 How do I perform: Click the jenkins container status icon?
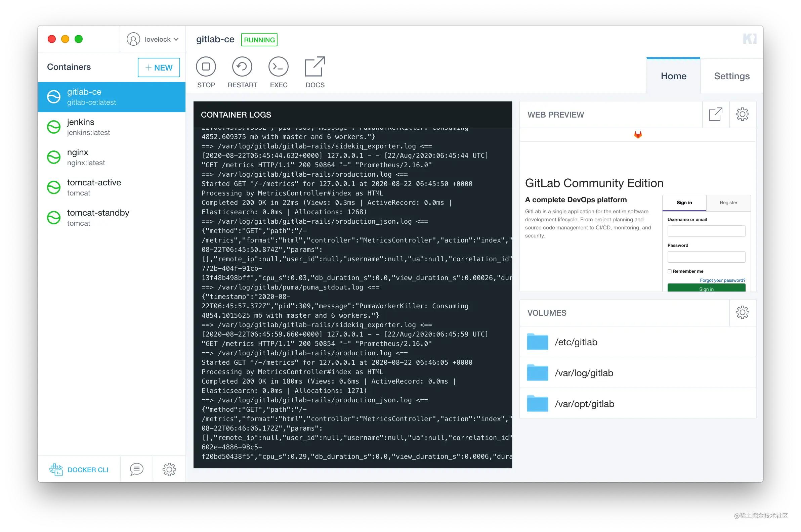point(54,127)
